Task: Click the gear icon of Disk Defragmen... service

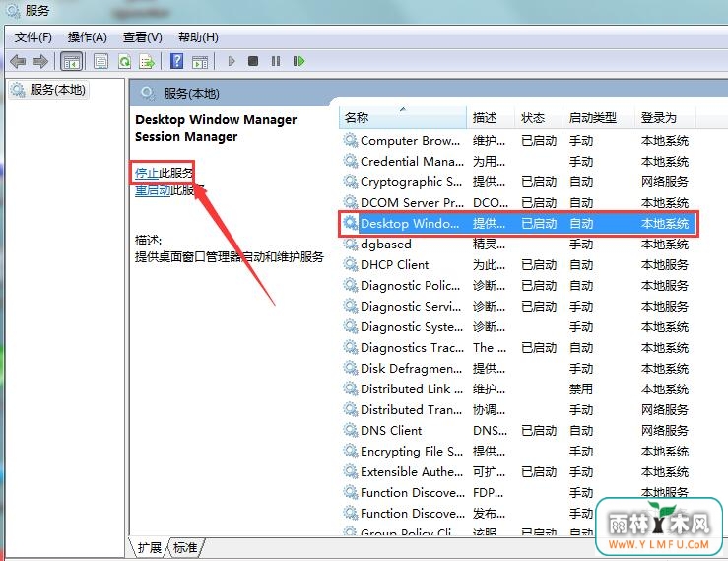Action: click(x=350, y=368)
